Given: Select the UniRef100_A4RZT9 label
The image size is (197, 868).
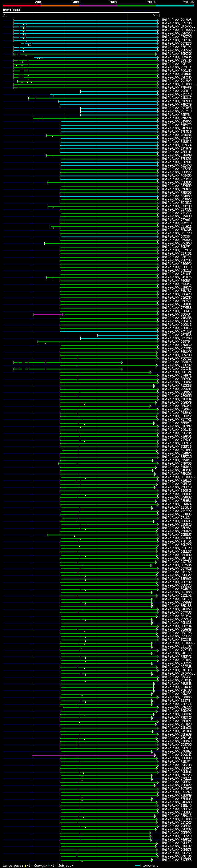Looking at the screenshot, I should point(177,104).
